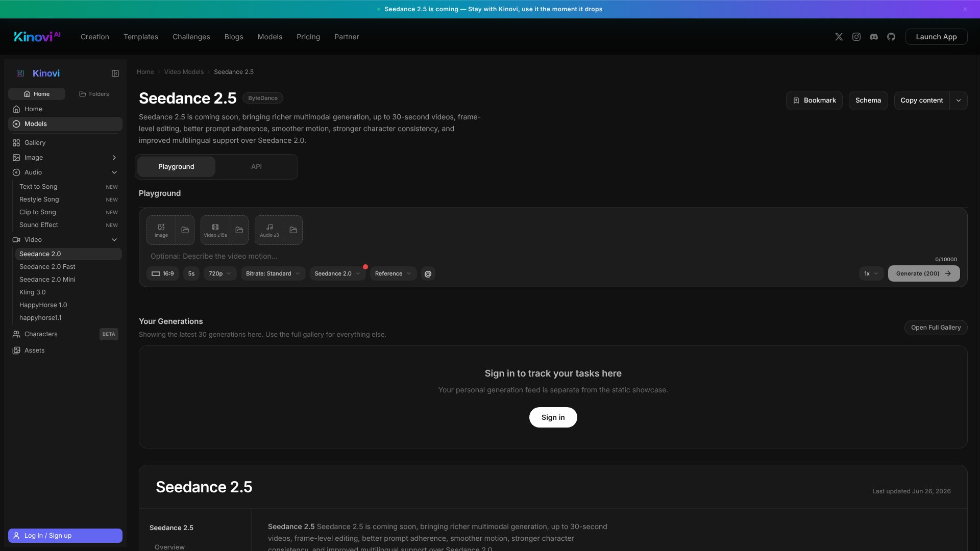Expand Copy content dropdown arrow
This screenshot has height=551, width=980.
coord(959,101)
